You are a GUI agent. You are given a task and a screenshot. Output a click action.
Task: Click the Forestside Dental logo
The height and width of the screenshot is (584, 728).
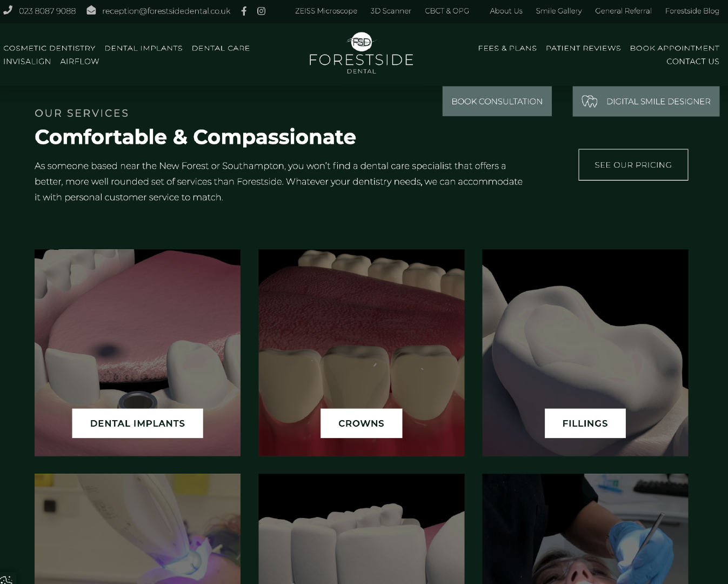pos(361,54)
